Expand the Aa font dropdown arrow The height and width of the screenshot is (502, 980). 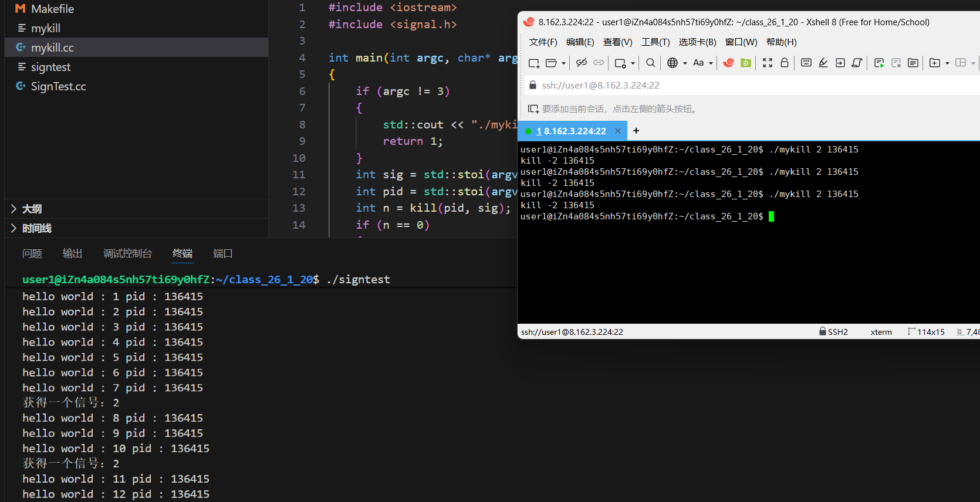711,63
